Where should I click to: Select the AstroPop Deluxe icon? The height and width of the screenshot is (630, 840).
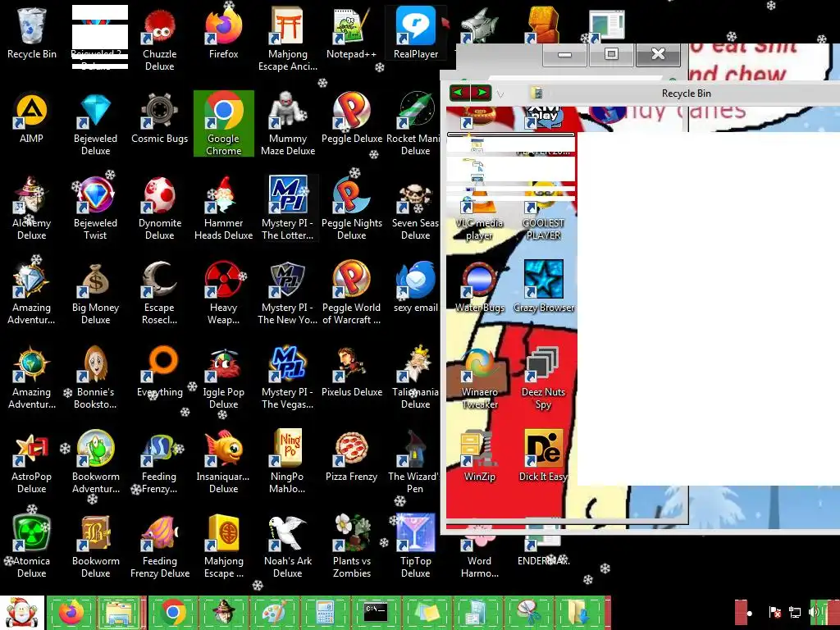[x=32, y=462]
